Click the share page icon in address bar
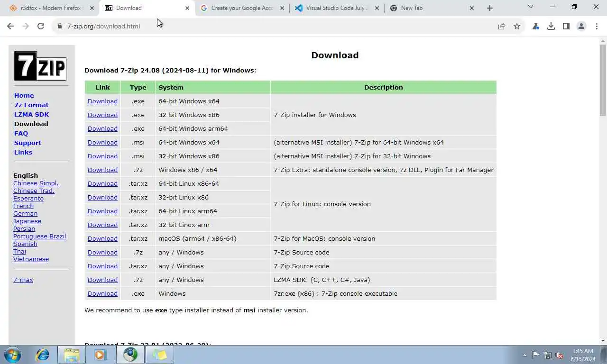This screenshot has height=364, width=607. pyautogui.click(x=501, y=26)
